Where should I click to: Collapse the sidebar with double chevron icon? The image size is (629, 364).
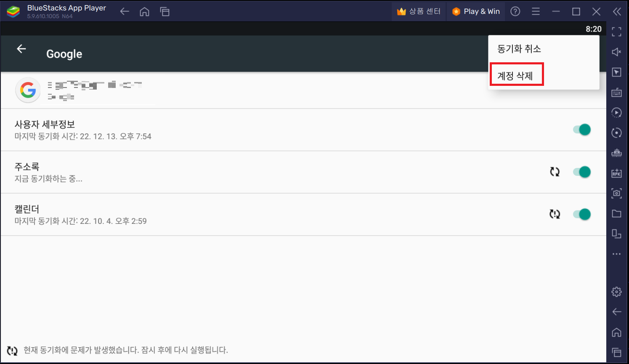617,11
